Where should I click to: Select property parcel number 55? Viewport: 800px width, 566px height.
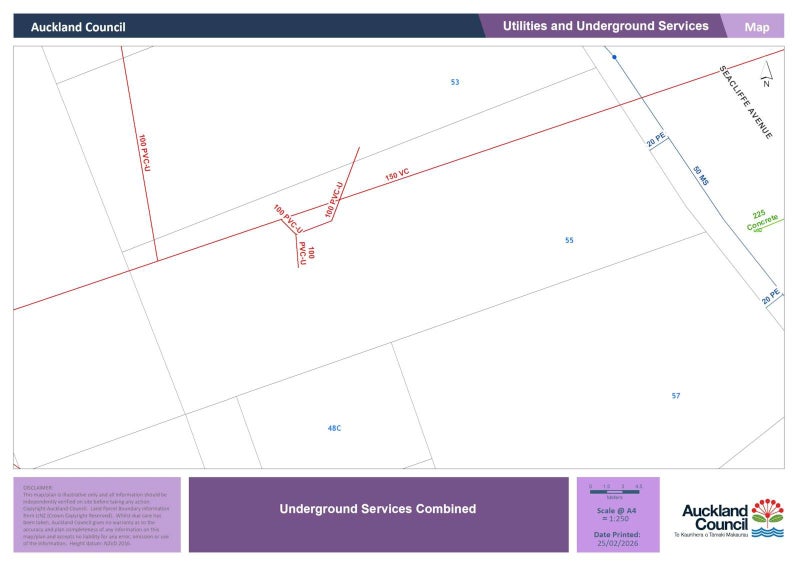569,240
